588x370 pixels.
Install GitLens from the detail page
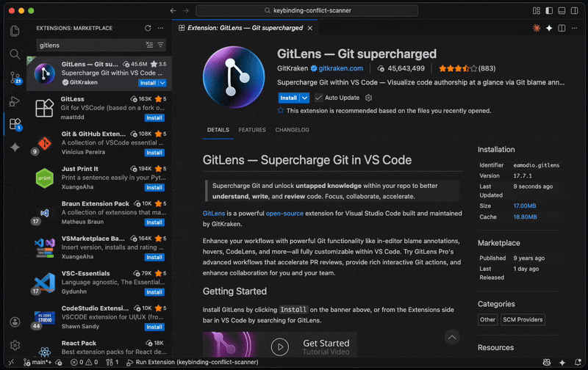tap(288, 98)
